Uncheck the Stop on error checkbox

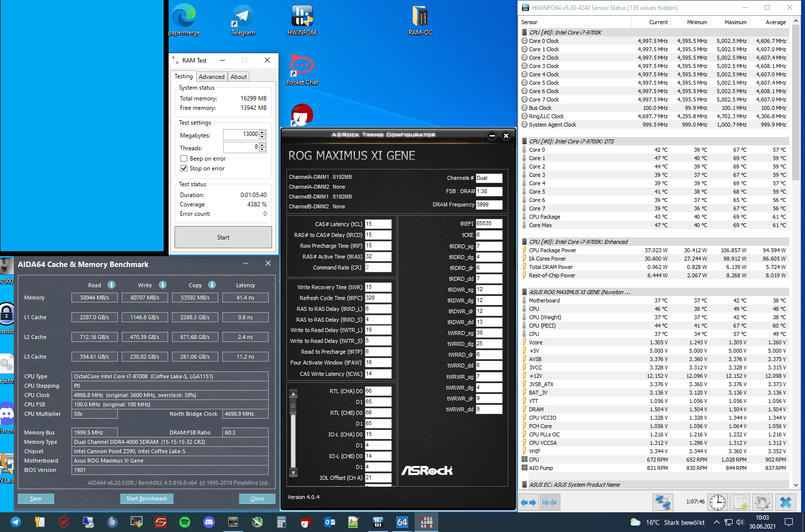(x=184, y=168)
